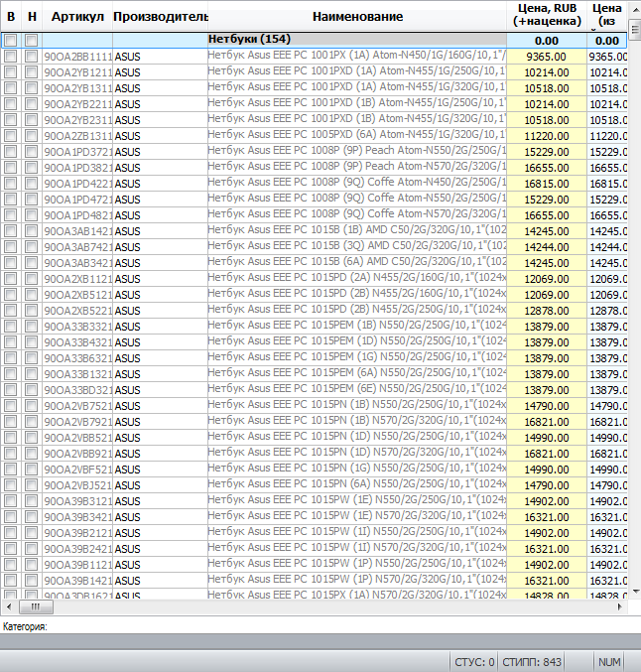Check the Н box for article 90OA39B1421

31,581
